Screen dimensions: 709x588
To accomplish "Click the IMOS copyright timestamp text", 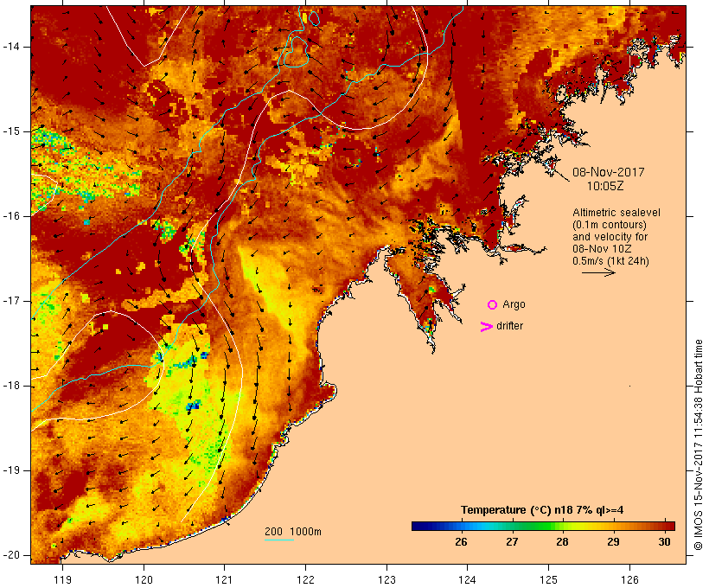I will coord(699,445).
